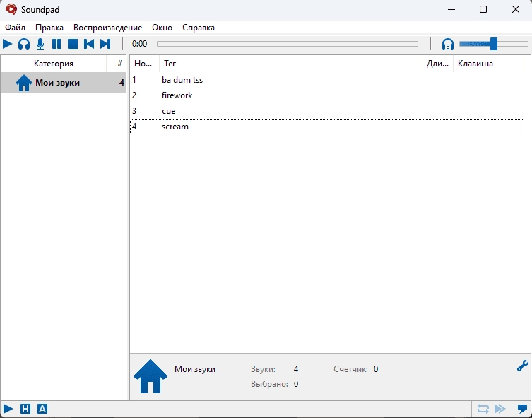The image size is (532, 418).
Task: Open category settings with the wrench icon
Action: pos(523,366)
